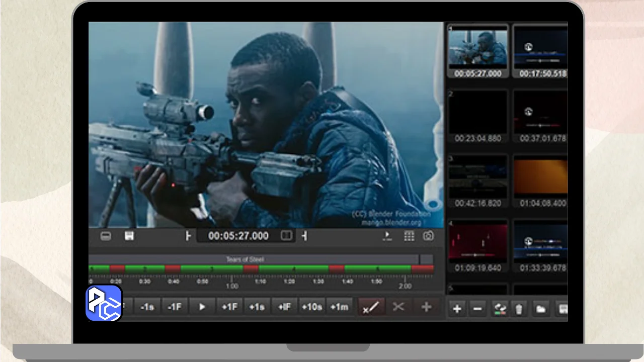Select the thumbnail labeled 01:04:08.400
Screen dimensions: 644x362
540,181
